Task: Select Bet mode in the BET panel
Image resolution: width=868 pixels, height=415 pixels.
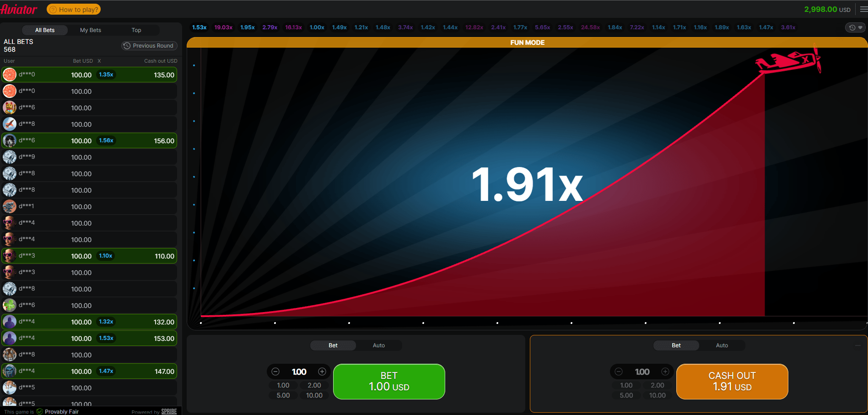Action: [333, 345]
